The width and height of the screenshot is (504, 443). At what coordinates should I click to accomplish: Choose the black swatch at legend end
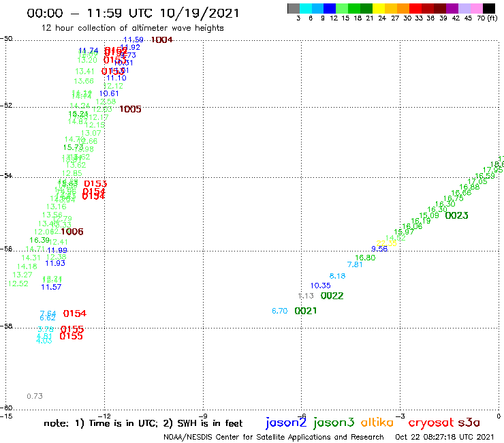[488, 8]
